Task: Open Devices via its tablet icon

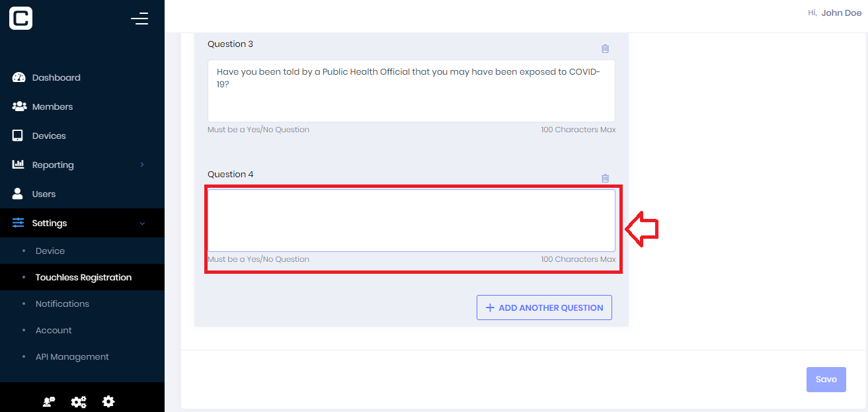Action: [x=18, y=136]
